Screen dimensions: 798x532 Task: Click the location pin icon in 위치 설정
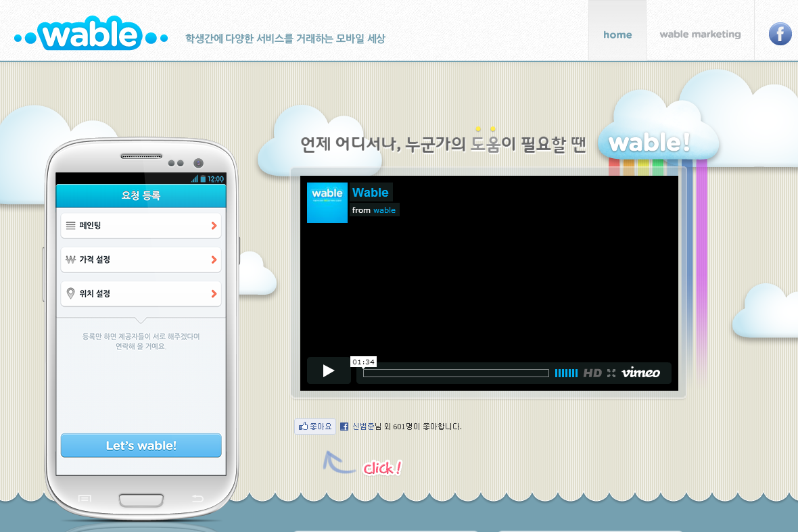72,293
